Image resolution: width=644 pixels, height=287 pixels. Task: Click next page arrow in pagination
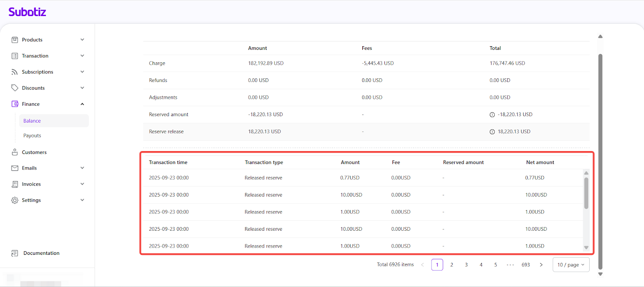[541, 265]
